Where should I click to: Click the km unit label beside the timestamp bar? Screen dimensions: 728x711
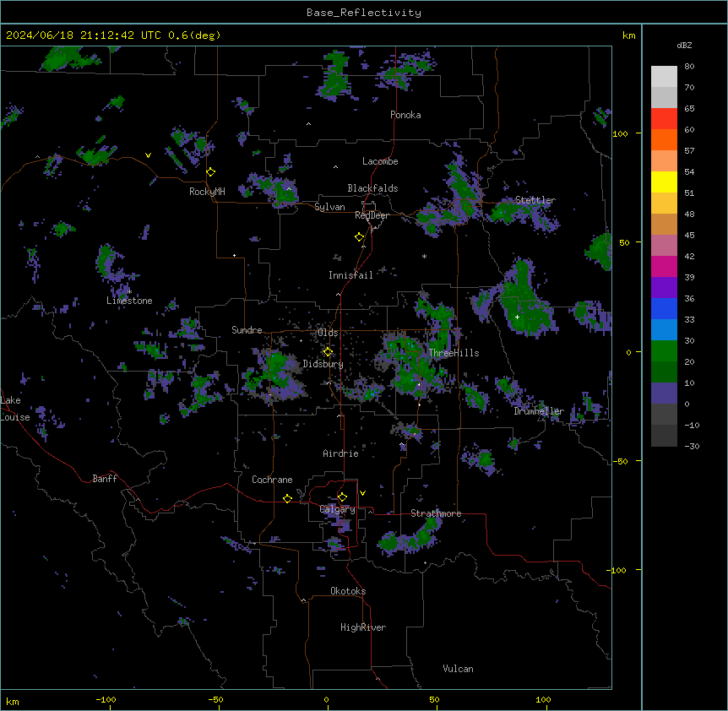point(628,35)
